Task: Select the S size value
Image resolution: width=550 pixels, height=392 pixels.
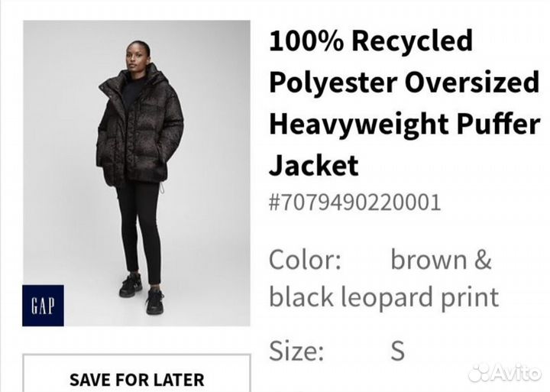Action: [398, 351]
